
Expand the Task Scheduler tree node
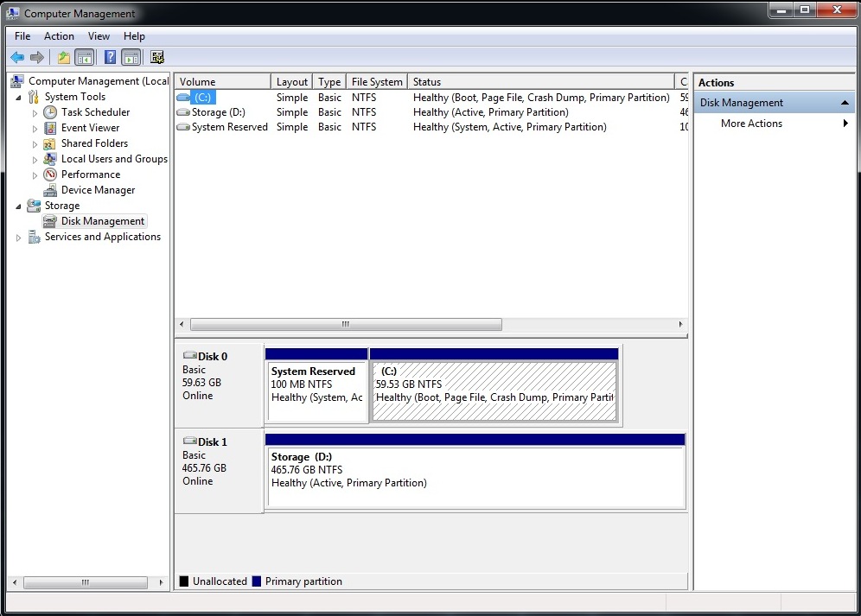pos(35,113)
